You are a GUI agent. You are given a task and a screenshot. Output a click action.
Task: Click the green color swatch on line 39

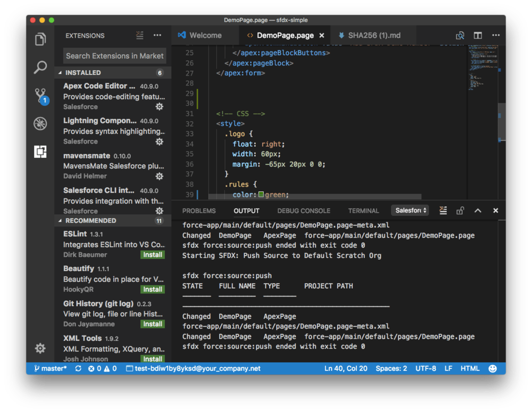(261, 195)
